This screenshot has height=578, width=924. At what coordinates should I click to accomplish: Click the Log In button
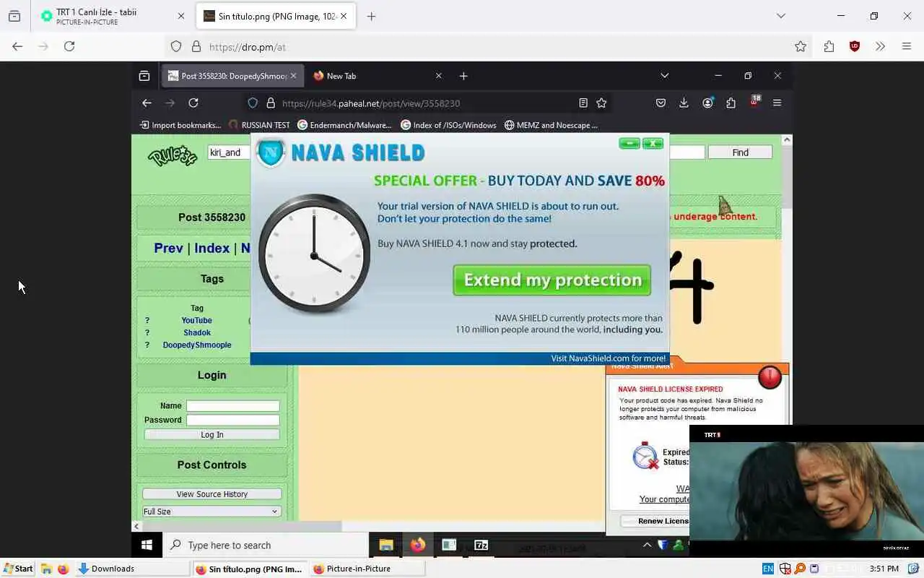[212, 434]
